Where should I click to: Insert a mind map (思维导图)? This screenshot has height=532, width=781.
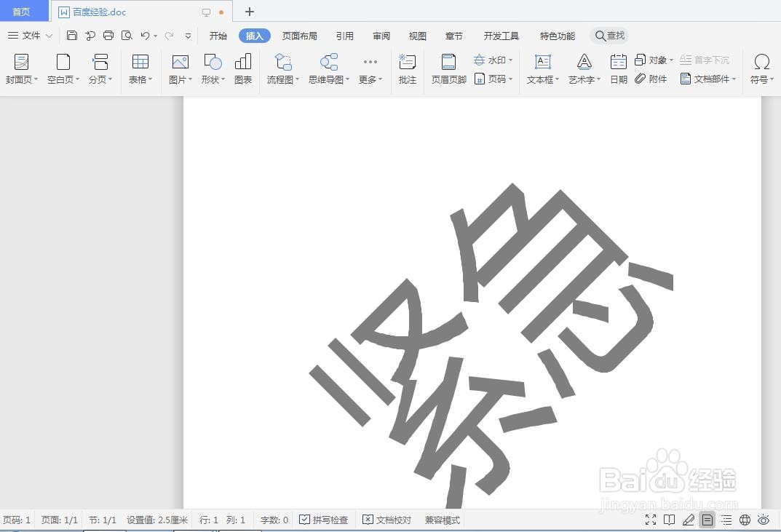[x=329, y=68]
